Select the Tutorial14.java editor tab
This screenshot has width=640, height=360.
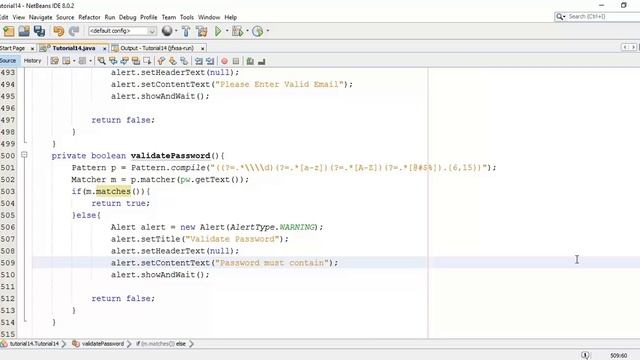[74, 48]
